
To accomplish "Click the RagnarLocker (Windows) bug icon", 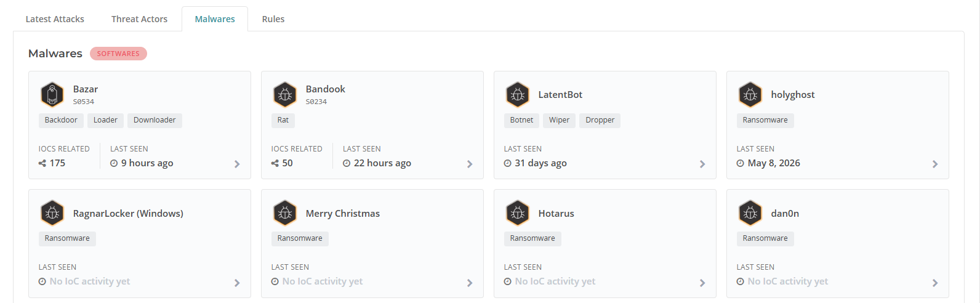I will click(x=52, y=213).
